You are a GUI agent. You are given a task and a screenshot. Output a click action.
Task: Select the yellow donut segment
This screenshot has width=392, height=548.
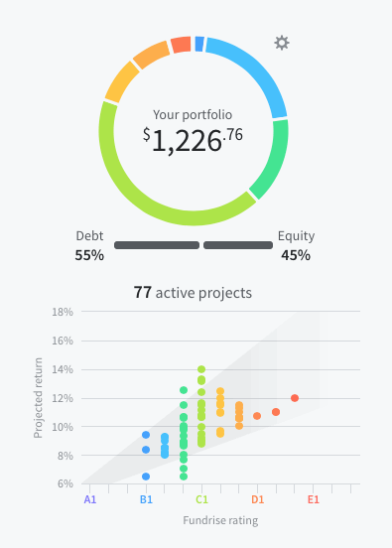point(120,82)
